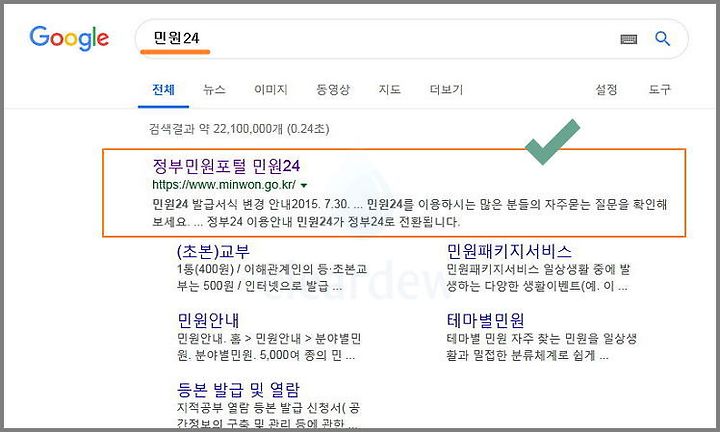Open 설정 options
The height and width of the screenshot is (432, 720).
pos(606,89)
